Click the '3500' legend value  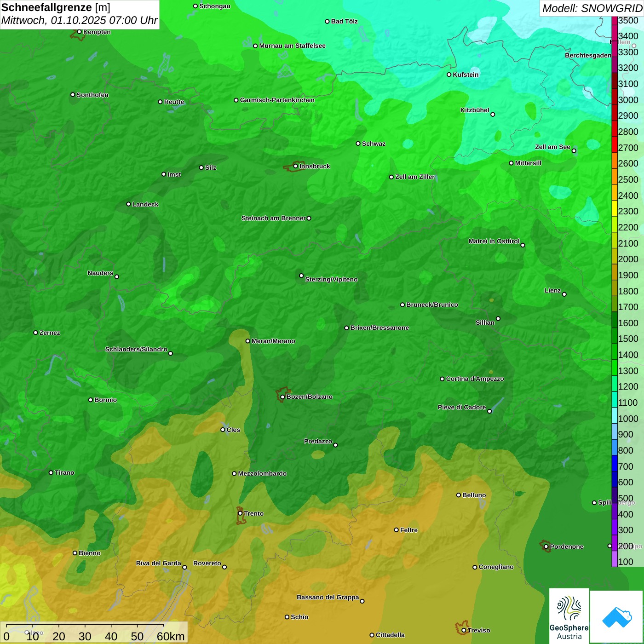point(628,21)
